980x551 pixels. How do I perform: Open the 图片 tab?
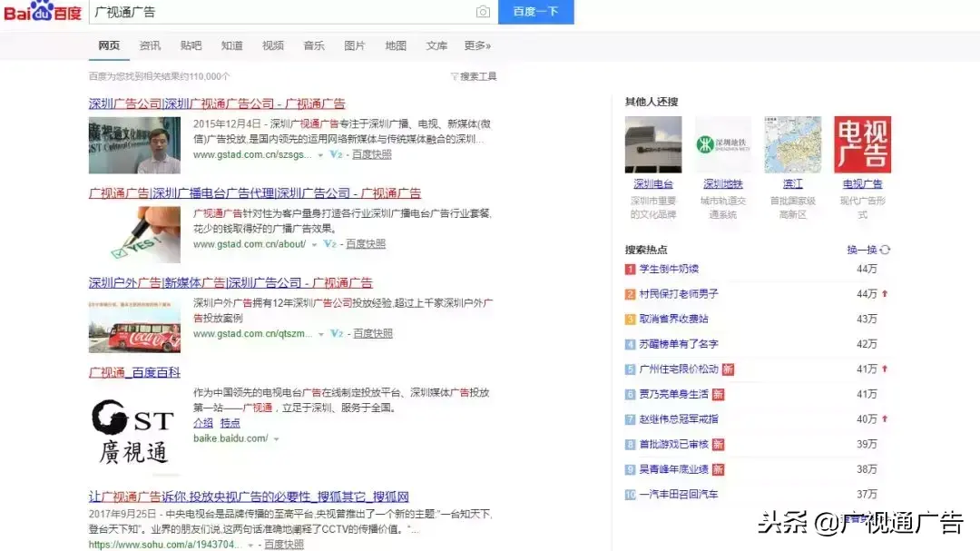click(x=355, y=45)
